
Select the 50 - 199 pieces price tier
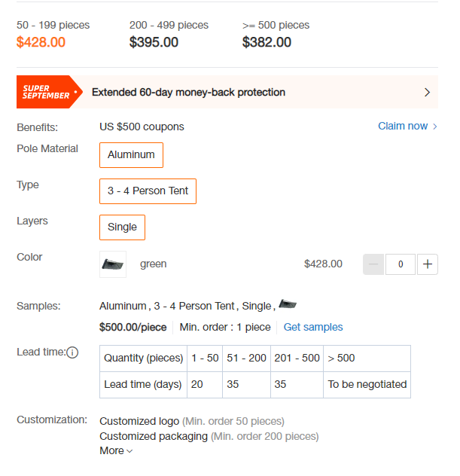[53, 34]
